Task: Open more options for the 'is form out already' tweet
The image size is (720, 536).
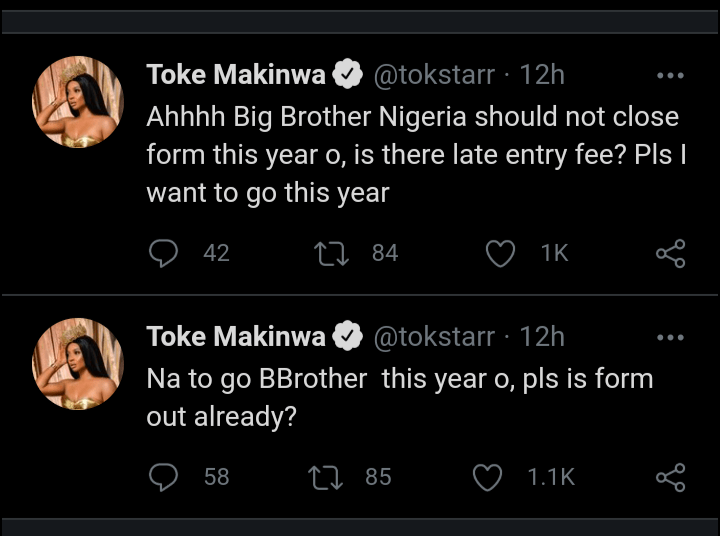Action: tap(669, 338)
